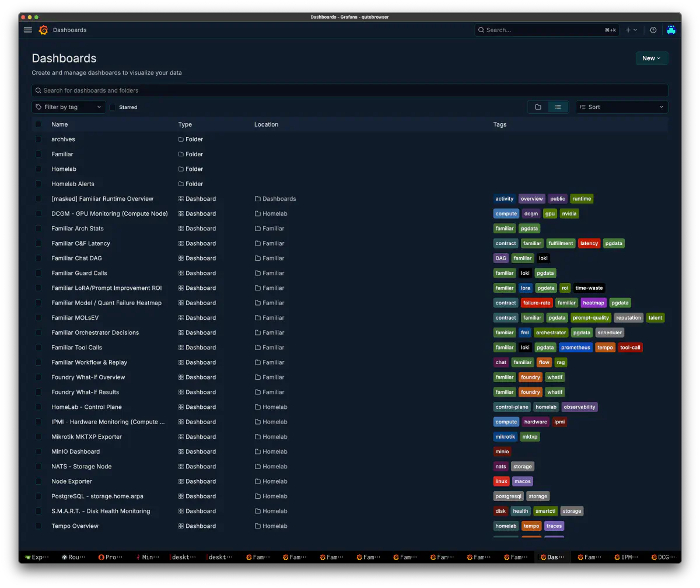Filter by the macos tag

pyautogui.click(x=523, y=481)
